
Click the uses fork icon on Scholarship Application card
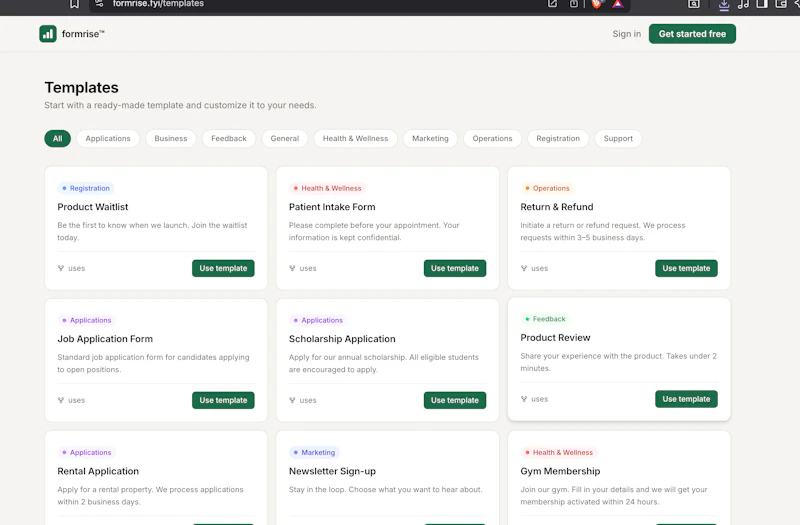[292, 401]
